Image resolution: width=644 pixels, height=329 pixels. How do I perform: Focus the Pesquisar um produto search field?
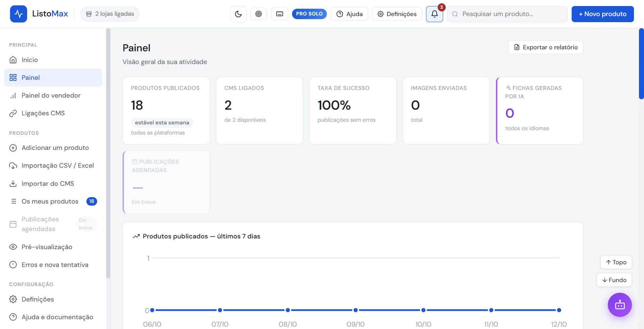[507, 14]
